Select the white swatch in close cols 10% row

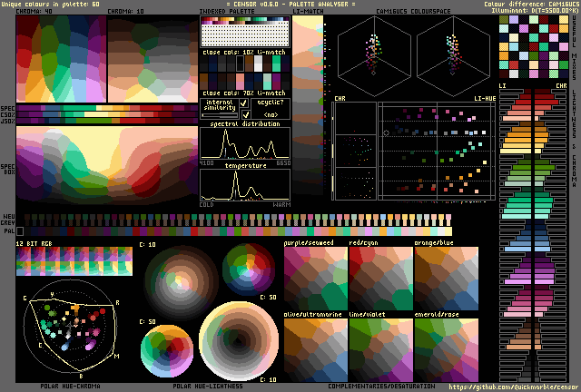(x=258, y=64)
